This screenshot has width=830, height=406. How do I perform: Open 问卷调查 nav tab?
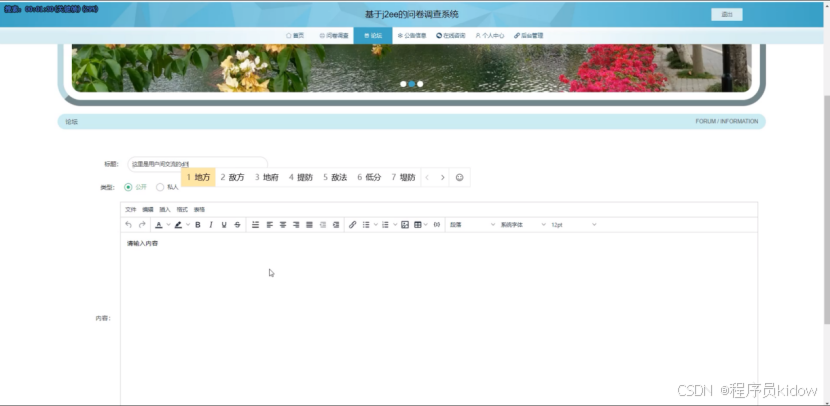coord(334,35)
